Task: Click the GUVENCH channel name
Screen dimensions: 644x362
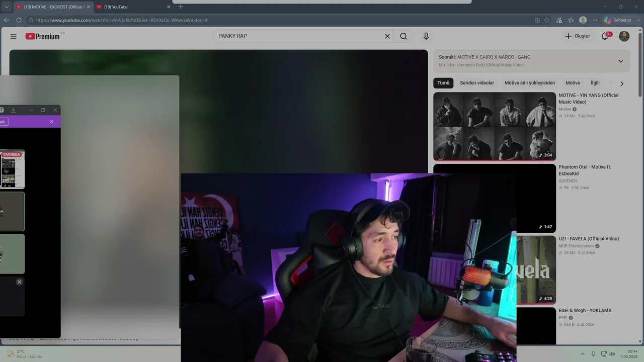Action: pos(568,181)
